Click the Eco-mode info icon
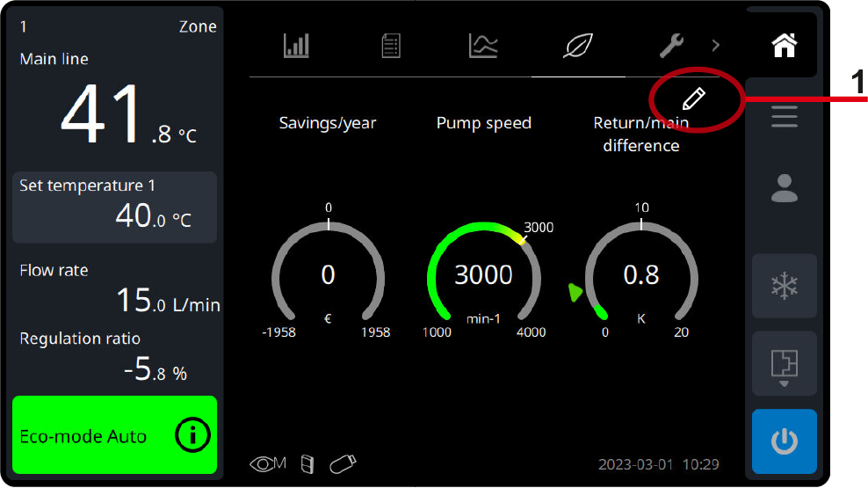The image size is (868, 488). (192, 436)
